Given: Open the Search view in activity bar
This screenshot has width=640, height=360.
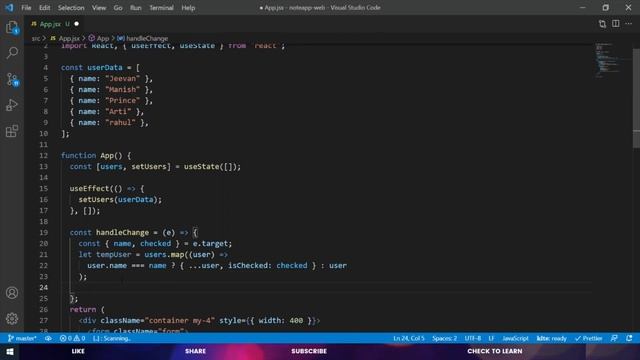Looking at the screenshot, I should (x=12, y=53).
